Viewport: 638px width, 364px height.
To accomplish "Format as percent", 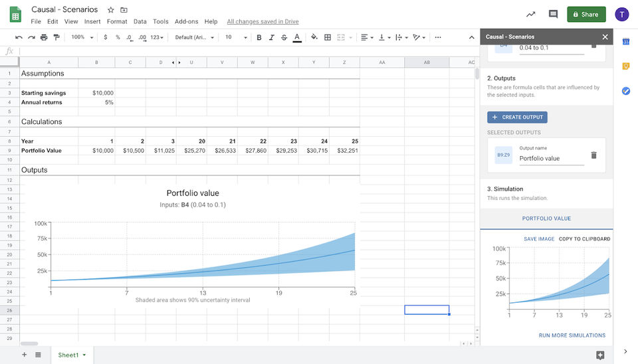I will [x=118, y=37].
